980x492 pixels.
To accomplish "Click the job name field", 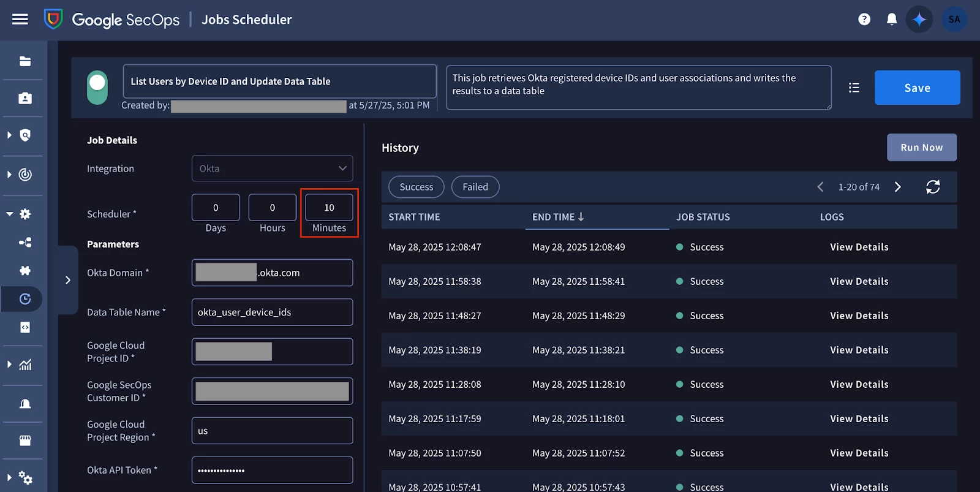I will [x=280, y=81].
